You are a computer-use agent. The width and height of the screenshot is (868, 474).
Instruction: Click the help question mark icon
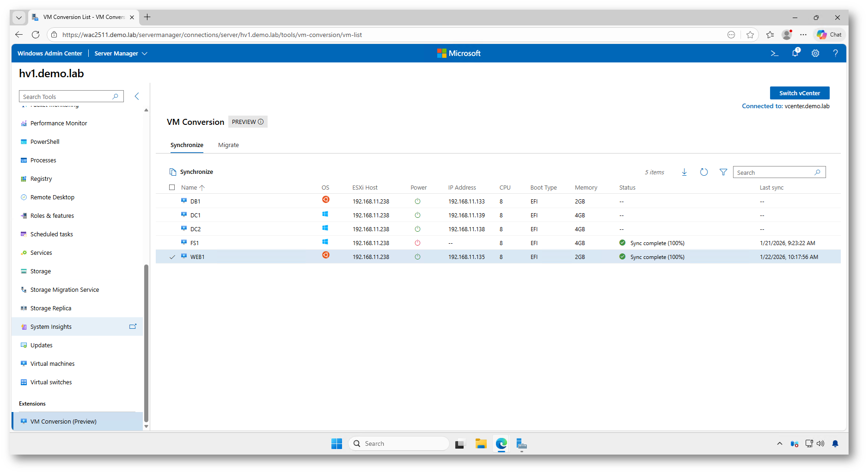835,54
